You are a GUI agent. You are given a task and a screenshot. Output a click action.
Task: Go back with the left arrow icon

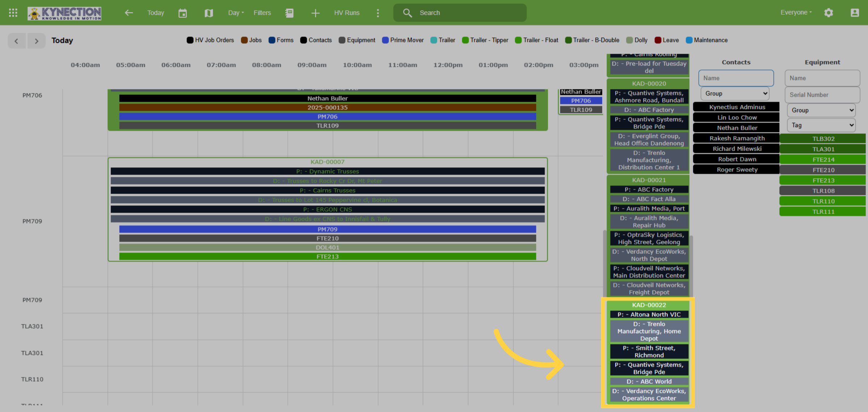pos(129,13)
